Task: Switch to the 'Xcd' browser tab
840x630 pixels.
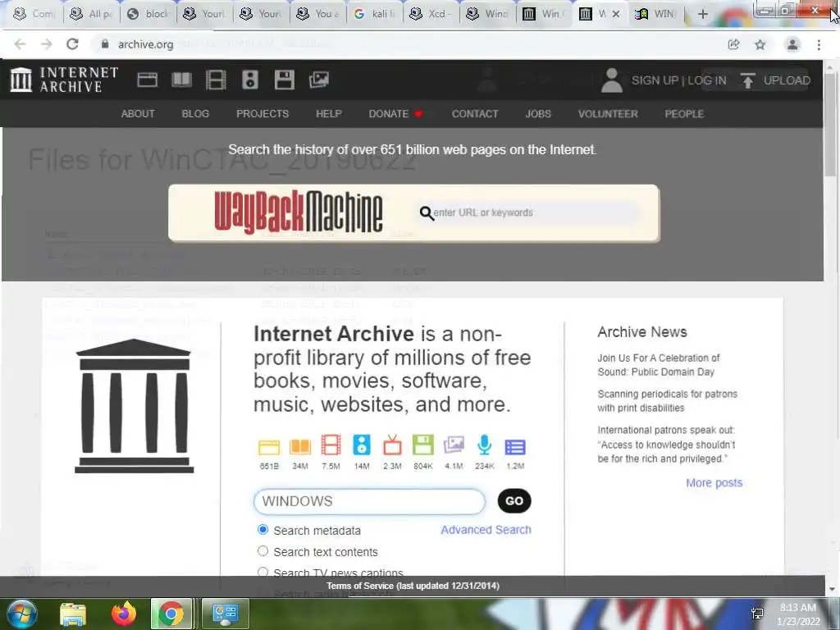Action: pos(431,14)
